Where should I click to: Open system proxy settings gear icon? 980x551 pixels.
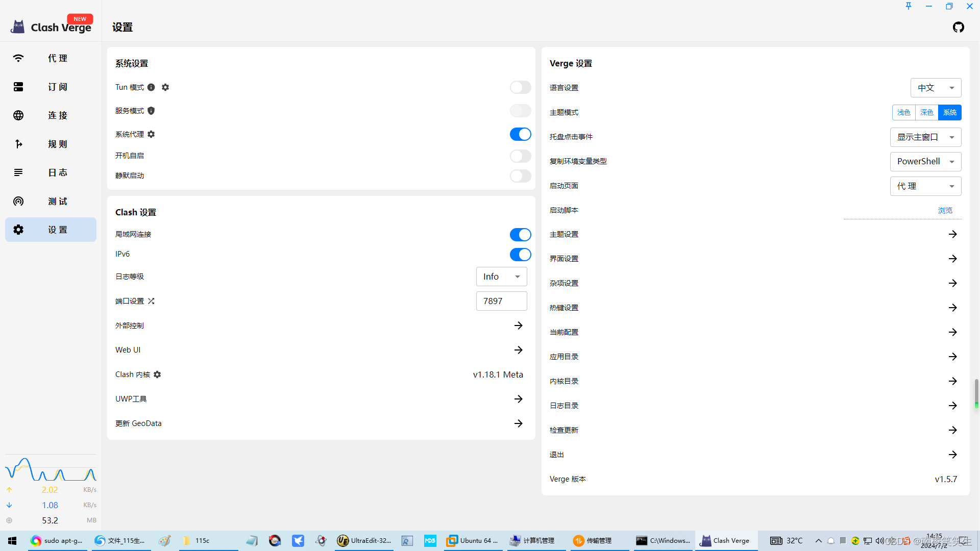click(x=151, y=134)
